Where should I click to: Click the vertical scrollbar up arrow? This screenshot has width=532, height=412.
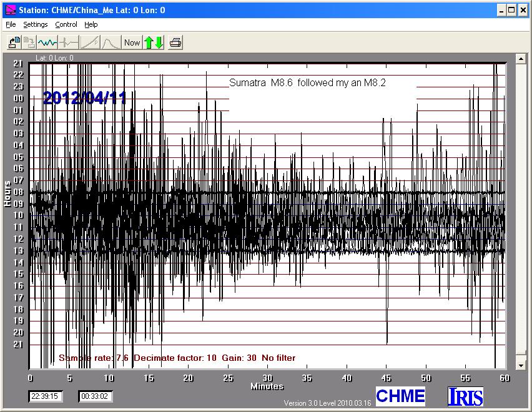pos(520,58)
